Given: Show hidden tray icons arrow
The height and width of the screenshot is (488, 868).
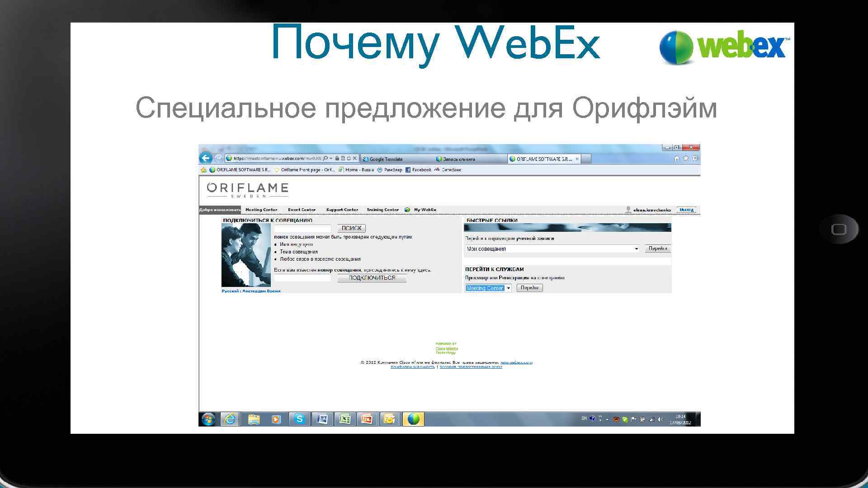Looking at the screenshot, I should coord(607,419).
